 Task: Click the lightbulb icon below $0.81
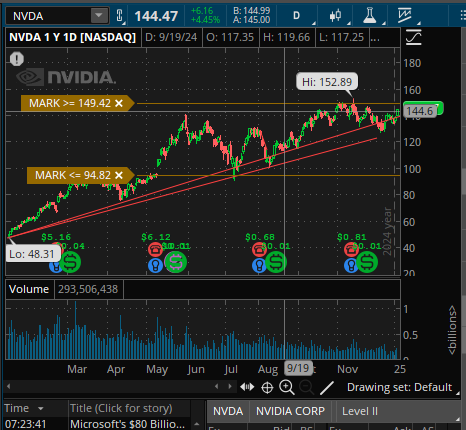tap(351, 266)
